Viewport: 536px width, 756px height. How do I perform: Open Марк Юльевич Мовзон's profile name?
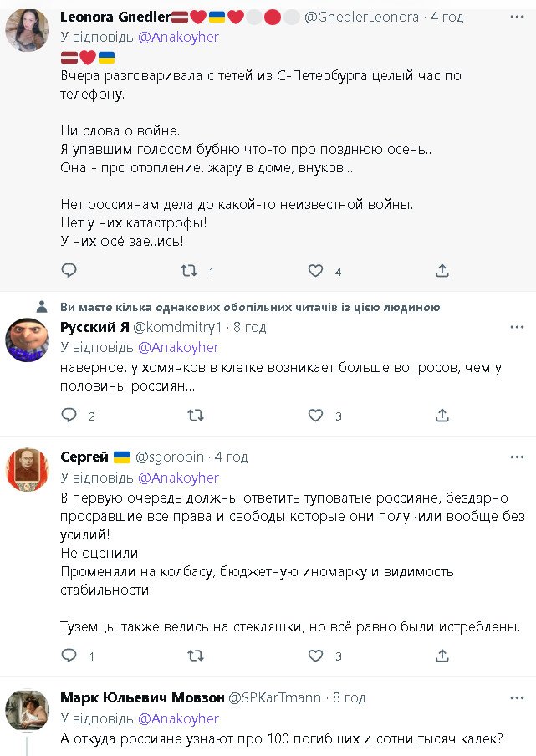click(142, 697)
